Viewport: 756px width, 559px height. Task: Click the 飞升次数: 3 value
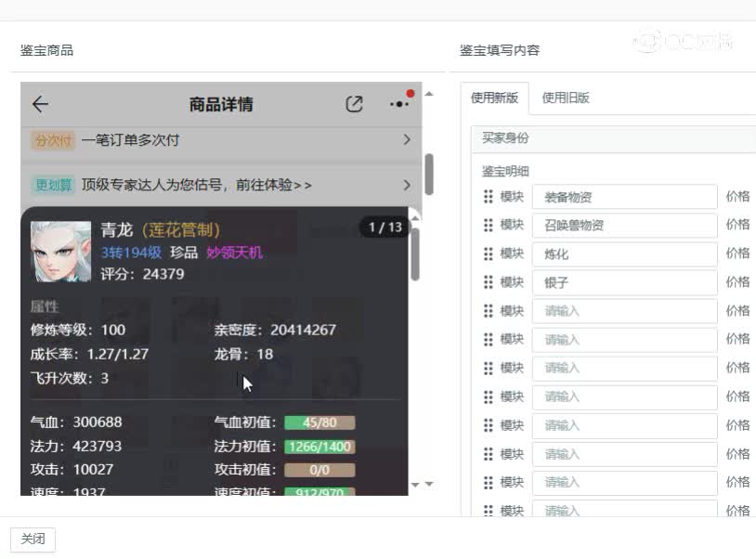pyautogui.click(x=70, y=378)
